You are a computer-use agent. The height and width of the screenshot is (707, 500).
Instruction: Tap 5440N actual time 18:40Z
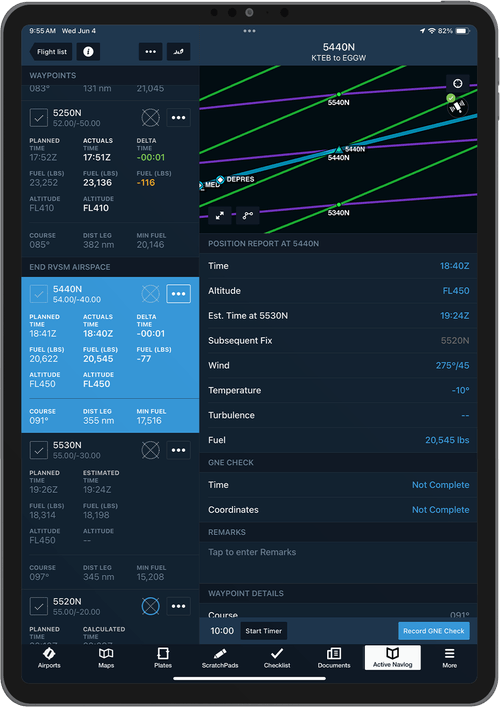(x=98, y=334)
